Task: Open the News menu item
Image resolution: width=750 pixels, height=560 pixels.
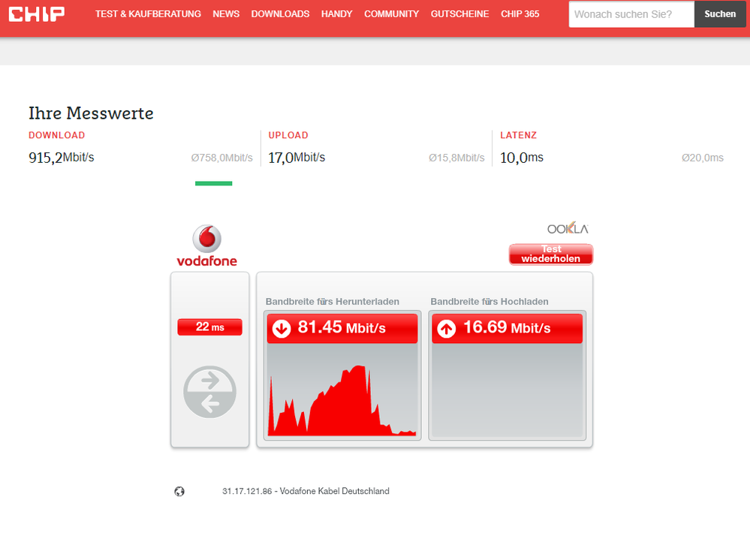Action: click(x=226, y=14)
